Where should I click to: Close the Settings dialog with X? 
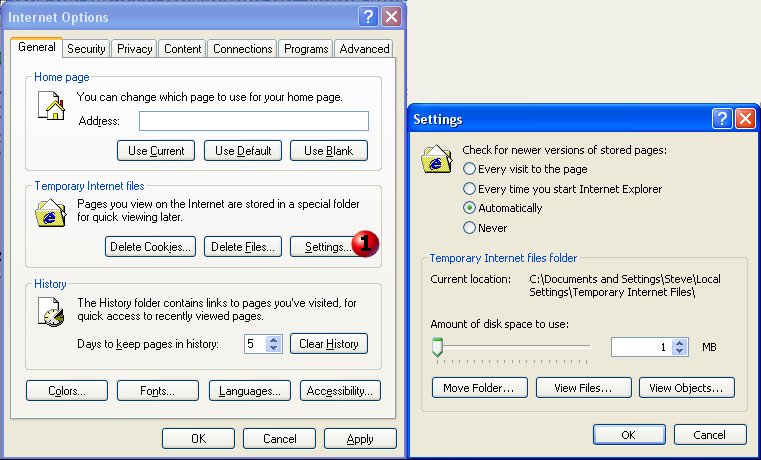[x=745, y=118]
